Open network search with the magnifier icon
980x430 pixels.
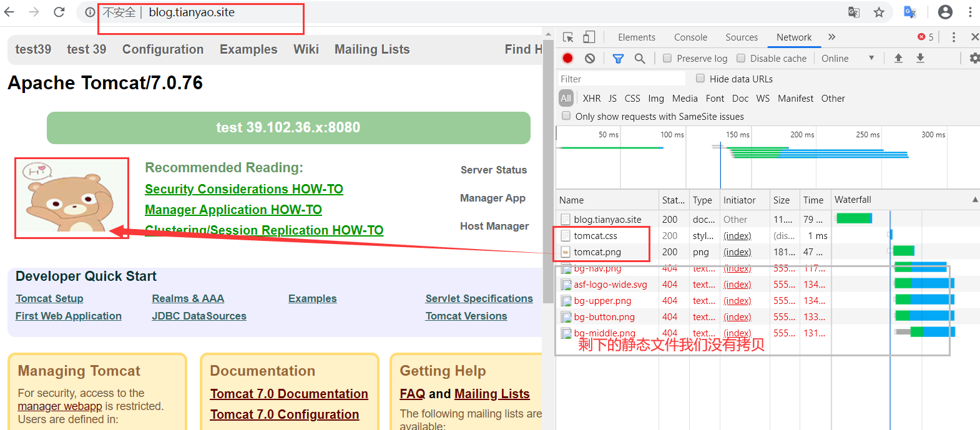tap(640, 58)
